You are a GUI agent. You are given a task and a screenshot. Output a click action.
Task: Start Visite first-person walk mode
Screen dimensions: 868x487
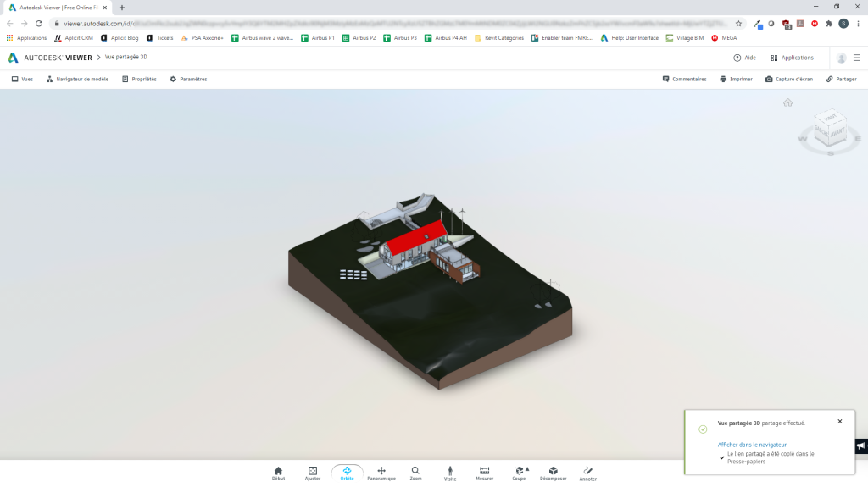pyautogui.click(x=450, y=473)
